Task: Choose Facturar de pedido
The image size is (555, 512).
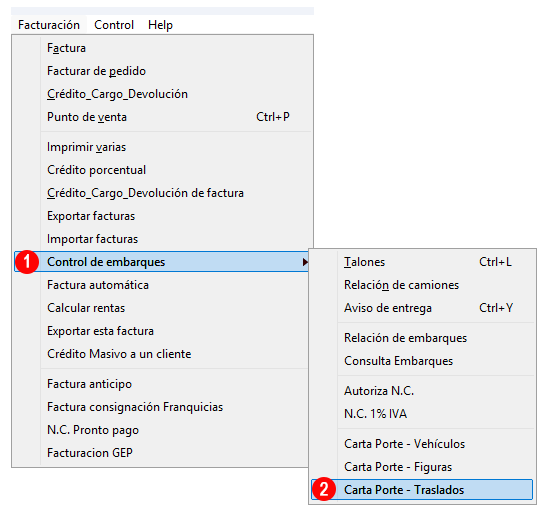Action: (x=162, y=71)
